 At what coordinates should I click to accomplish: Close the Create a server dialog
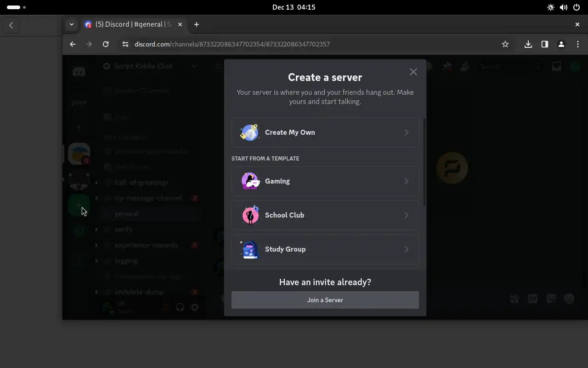point(413,72)
